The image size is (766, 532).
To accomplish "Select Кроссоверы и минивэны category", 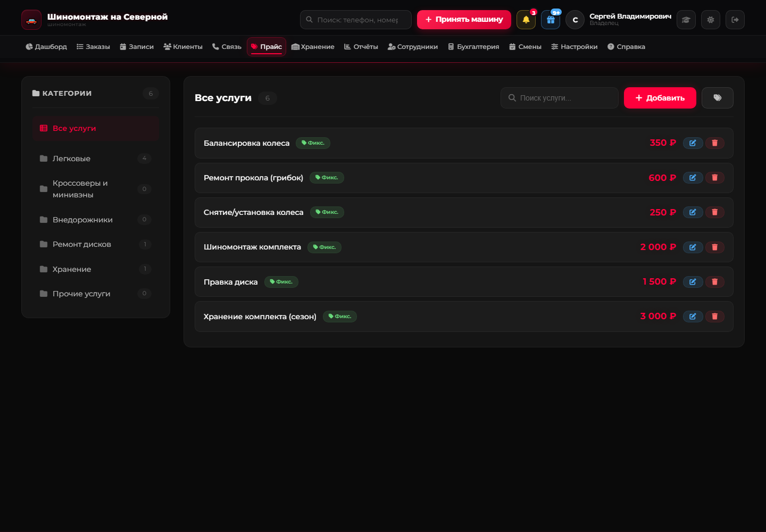I will click(x=96, y=189).
